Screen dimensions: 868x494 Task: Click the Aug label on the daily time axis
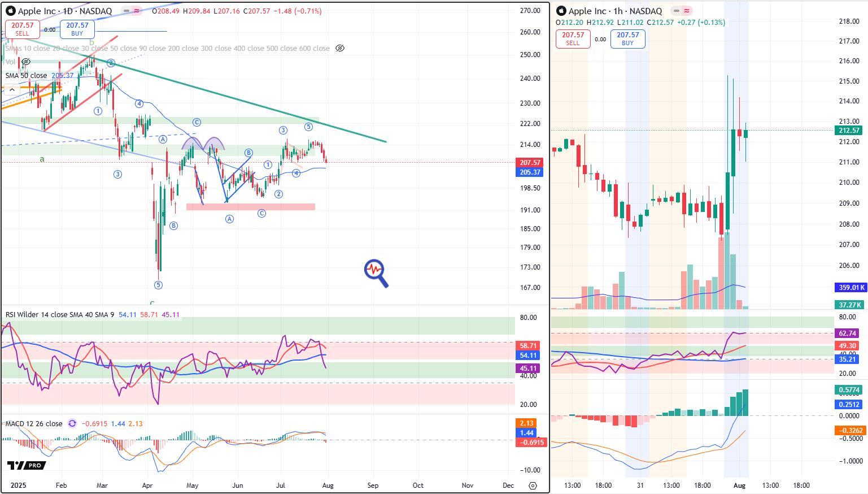pos(328,486)
